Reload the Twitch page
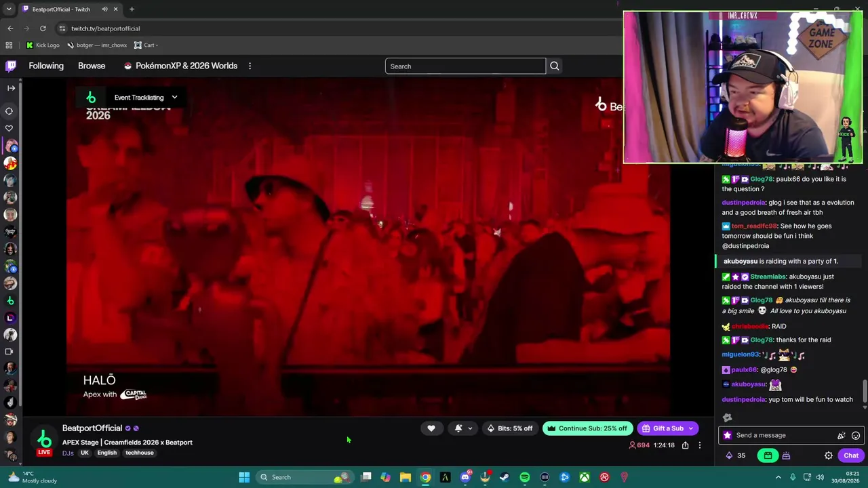 click(x=43, y=28)
